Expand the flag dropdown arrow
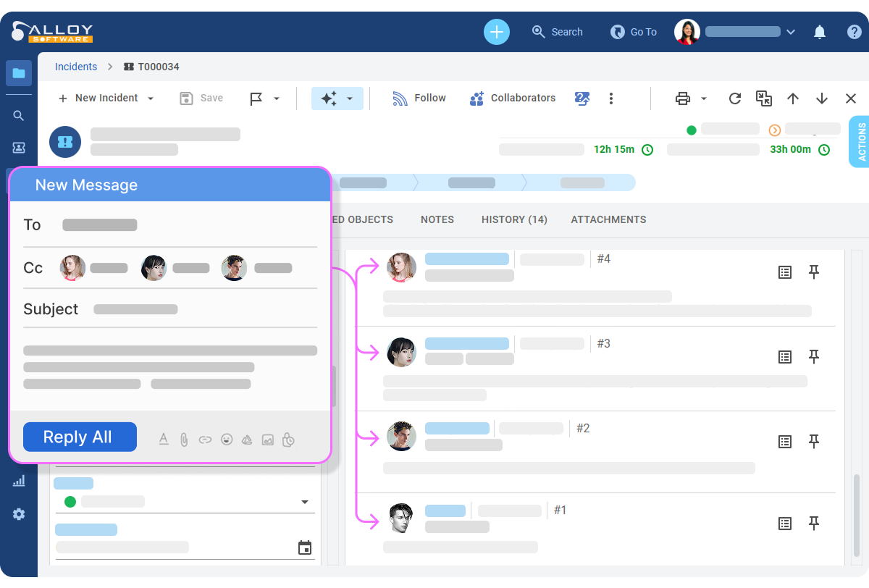869x588 pixels. point(277,98)
